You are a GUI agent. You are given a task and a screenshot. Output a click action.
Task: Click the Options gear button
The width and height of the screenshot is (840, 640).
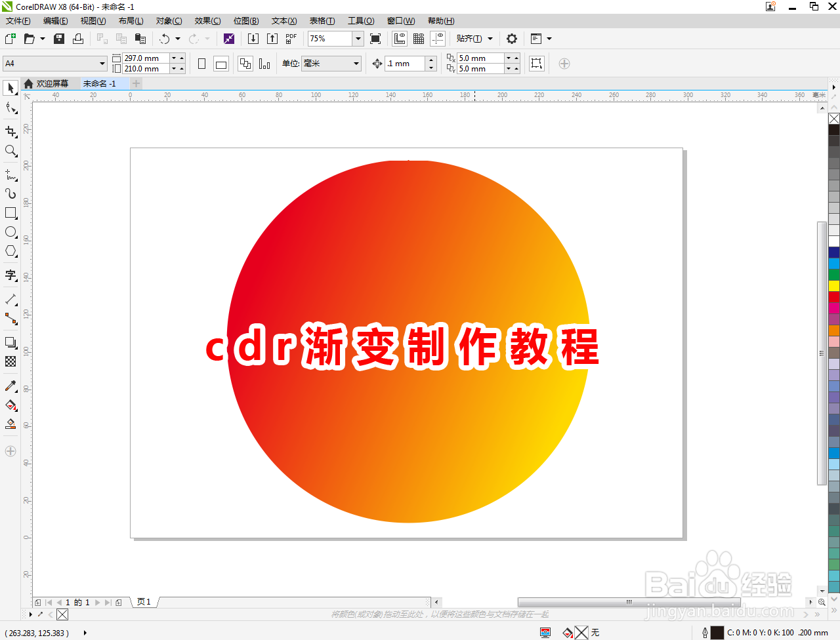511,39
